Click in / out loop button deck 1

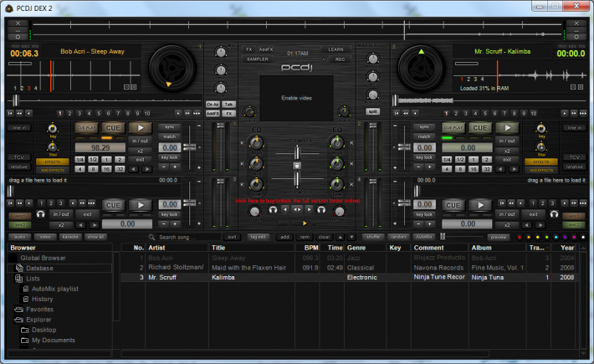(x=140, y=141)
